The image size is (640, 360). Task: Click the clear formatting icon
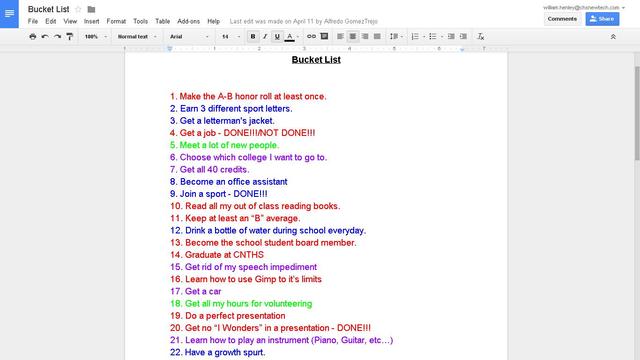click(x=481, y=37)
